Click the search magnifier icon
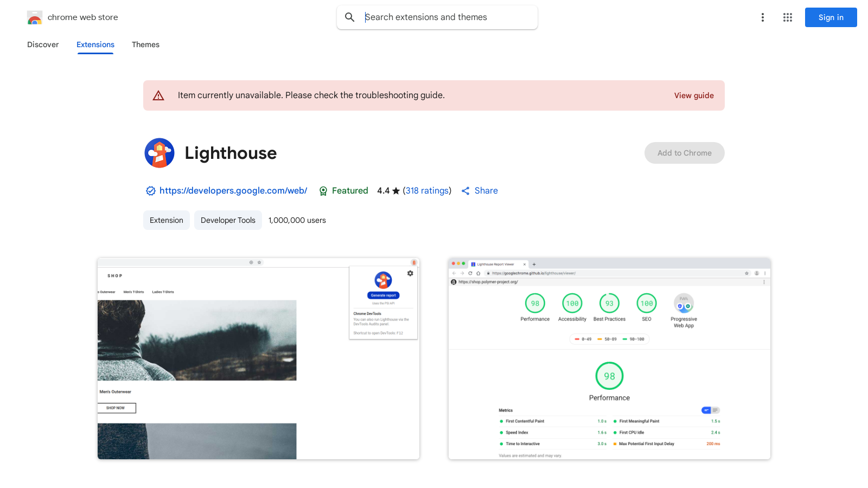Image resolution: width=868 pixels, height=488 pixels. pyautogui.click(x=350, y=17)
